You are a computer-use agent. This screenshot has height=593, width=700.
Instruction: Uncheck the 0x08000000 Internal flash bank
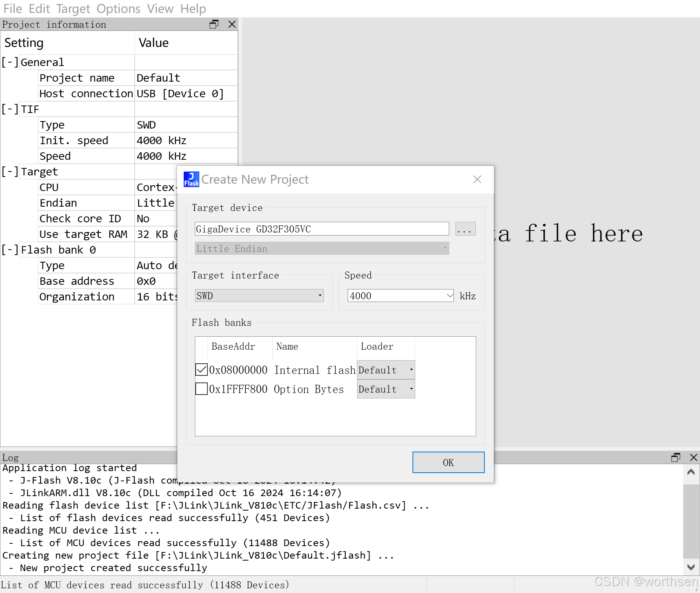pyautogui.click(x=202, y=370)
